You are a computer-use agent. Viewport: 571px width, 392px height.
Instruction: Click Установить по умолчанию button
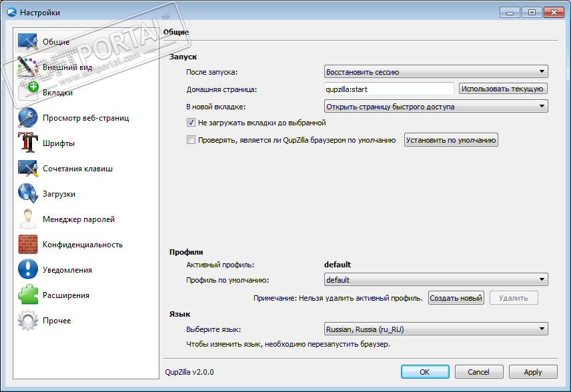[451, 140]
